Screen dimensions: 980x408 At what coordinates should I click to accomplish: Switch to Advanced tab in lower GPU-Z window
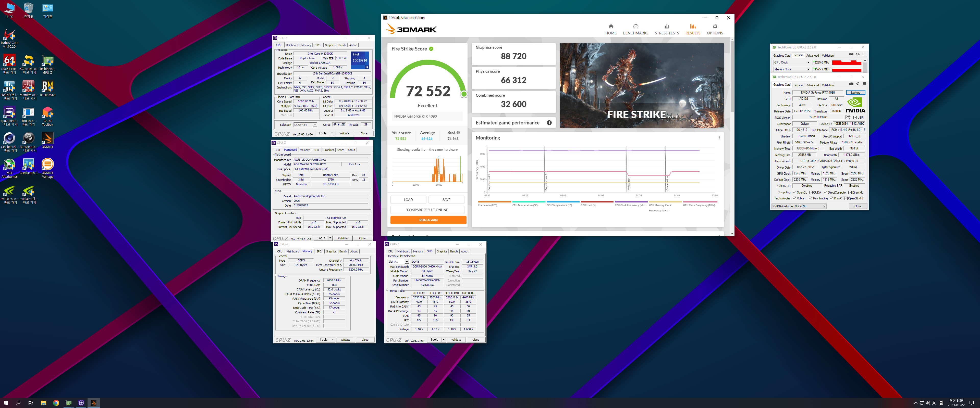coord(812,85)
